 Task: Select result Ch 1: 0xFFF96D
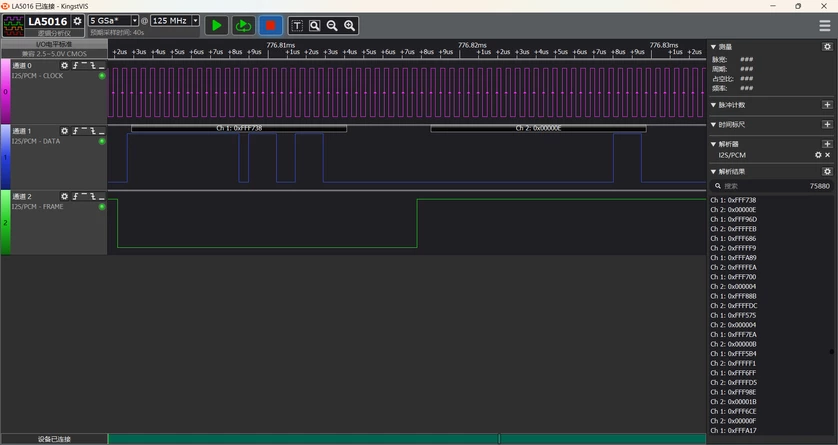733,219
